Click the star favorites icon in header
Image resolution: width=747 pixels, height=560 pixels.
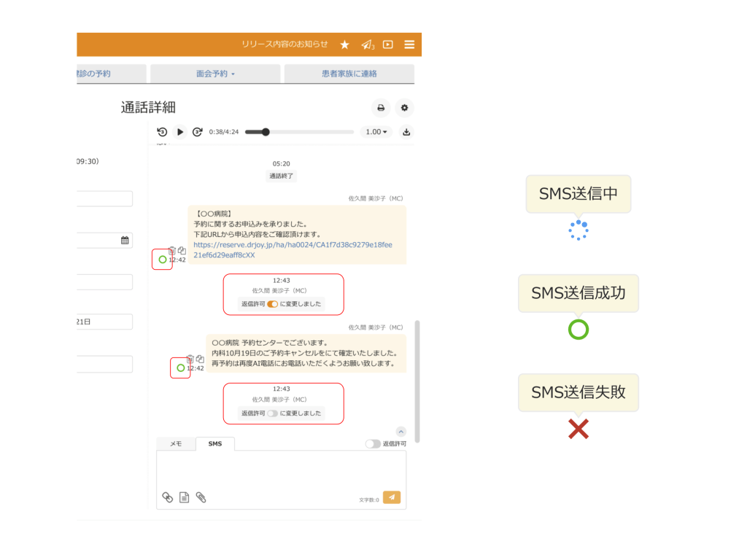pos(345,44)
